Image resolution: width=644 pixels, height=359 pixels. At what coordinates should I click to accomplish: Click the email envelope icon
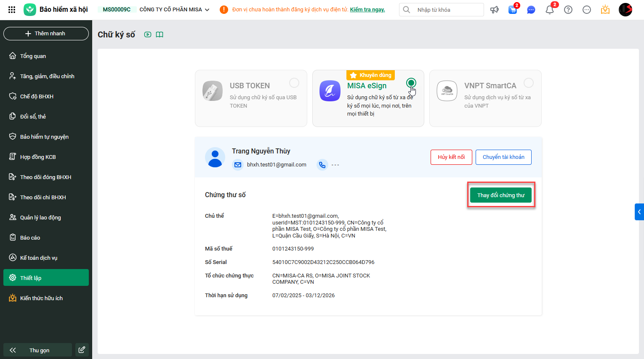(x=238, y=165)
